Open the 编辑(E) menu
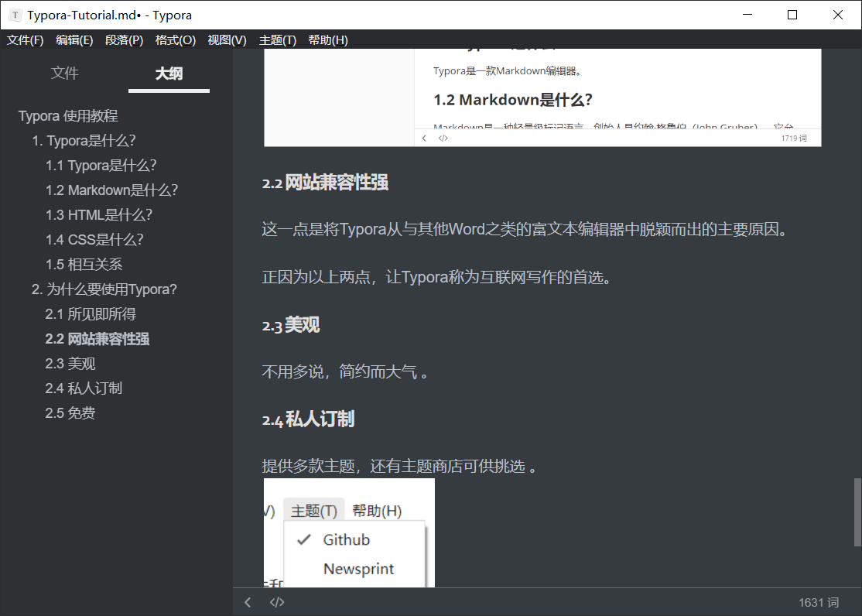862x616 pixels. [x=74, y=40]
